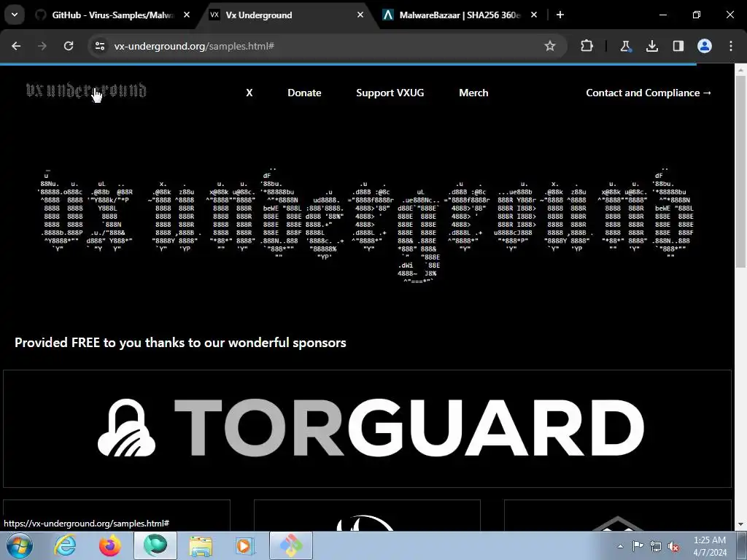Screen dimensions: 747x560
Task: Open the taskbar clock showing 1:25 AM
Action: coord(710,546)
